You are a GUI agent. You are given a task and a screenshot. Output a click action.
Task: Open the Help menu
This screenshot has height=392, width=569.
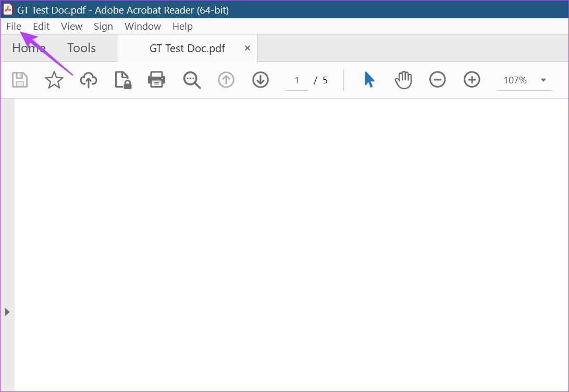[x=182, y=27]
